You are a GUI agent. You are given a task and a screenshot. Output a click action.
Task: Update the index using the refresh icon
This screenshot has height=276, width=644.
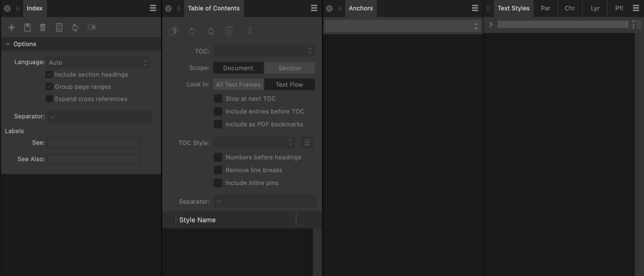point(75,27)
